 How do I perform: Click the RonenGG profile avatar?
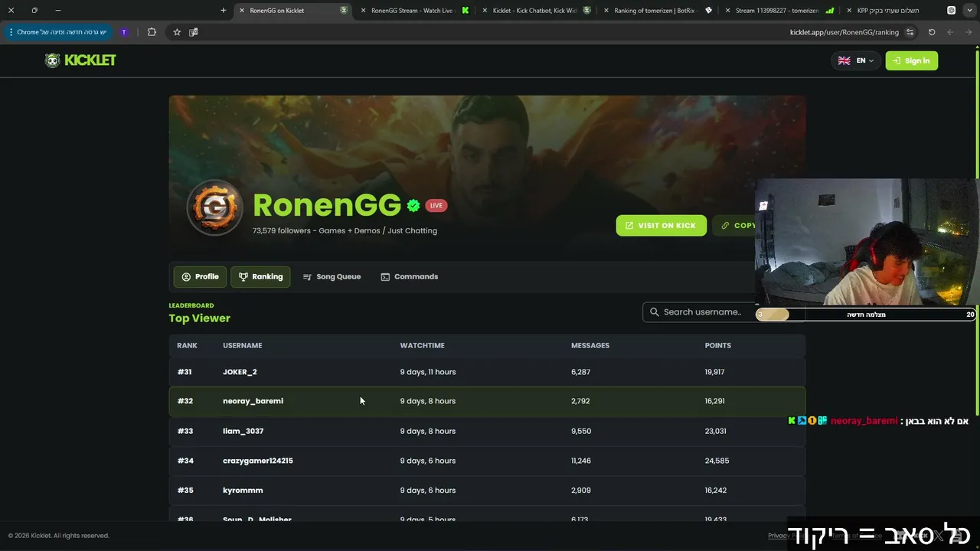(215, 207)
